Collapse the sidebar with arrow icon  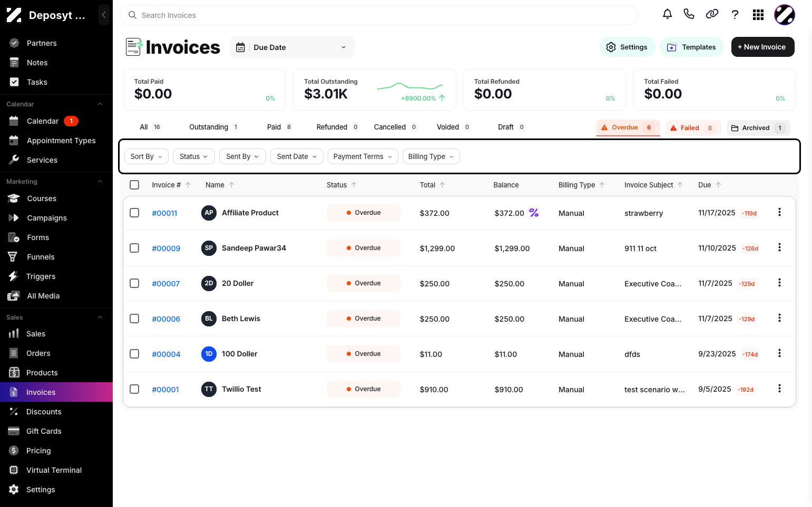[x=104, y=15]
